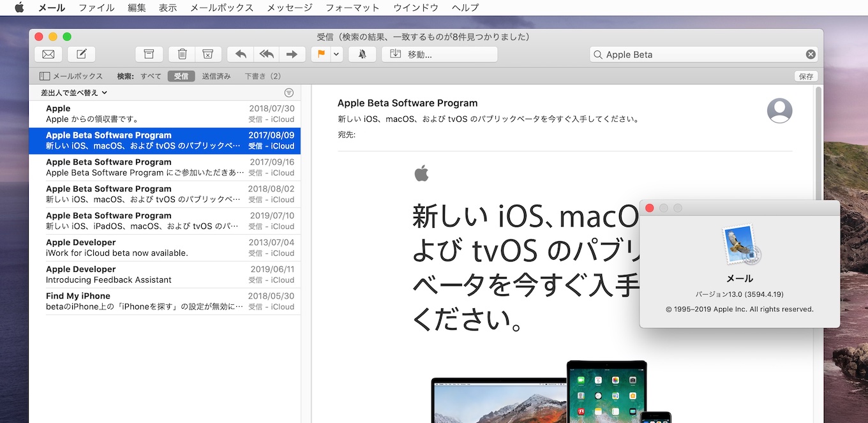Open Apple Beta Software Program email 2019/07/10
The image size is (868, 423).
point(165,221)
